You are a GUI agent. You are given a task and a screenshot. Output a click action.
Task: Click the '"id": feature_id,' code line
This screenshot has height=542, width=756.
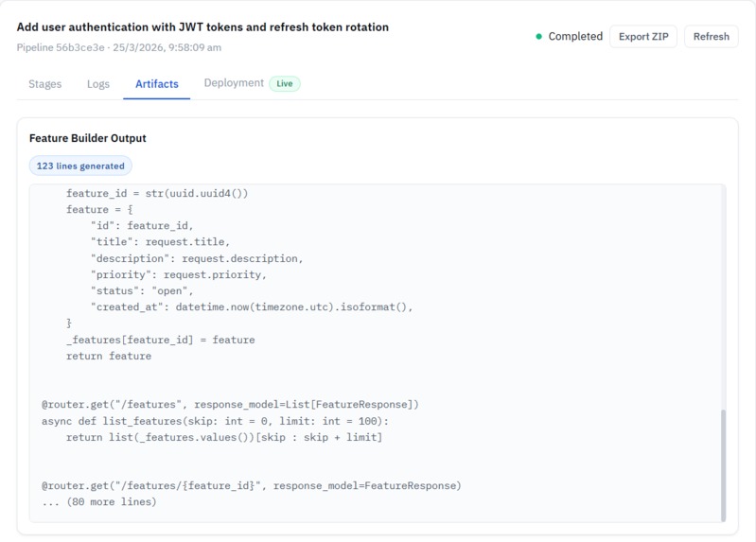click(x=142, y=226)
